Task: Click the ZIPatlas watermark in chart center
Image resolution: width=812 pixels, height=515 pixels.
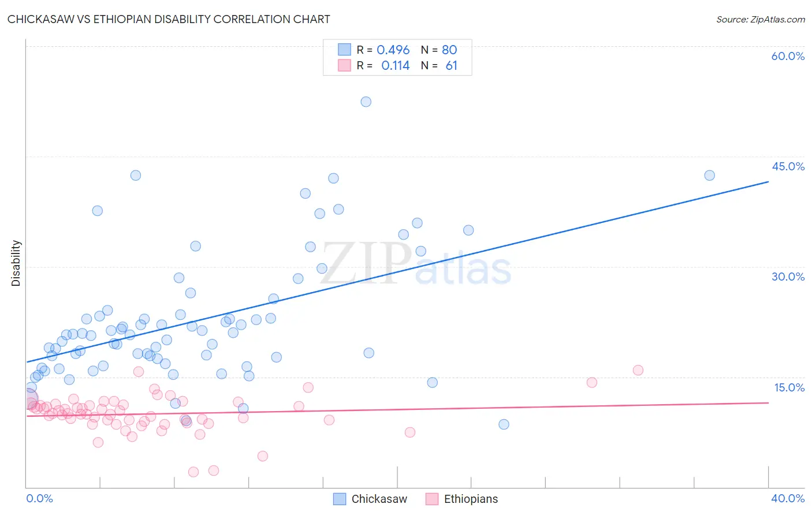Action: coord(416,264)
